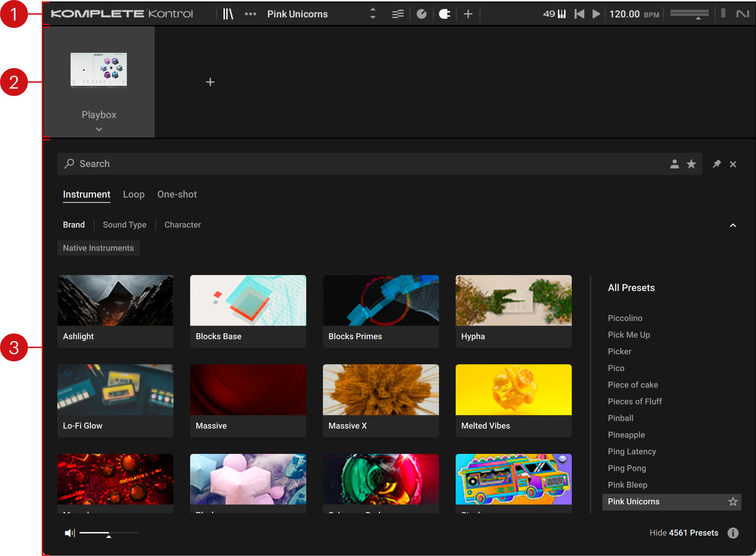Toggle the user content filter icon
The height and width of the screenshot is (556, 756).
click(x=674, y=164)
